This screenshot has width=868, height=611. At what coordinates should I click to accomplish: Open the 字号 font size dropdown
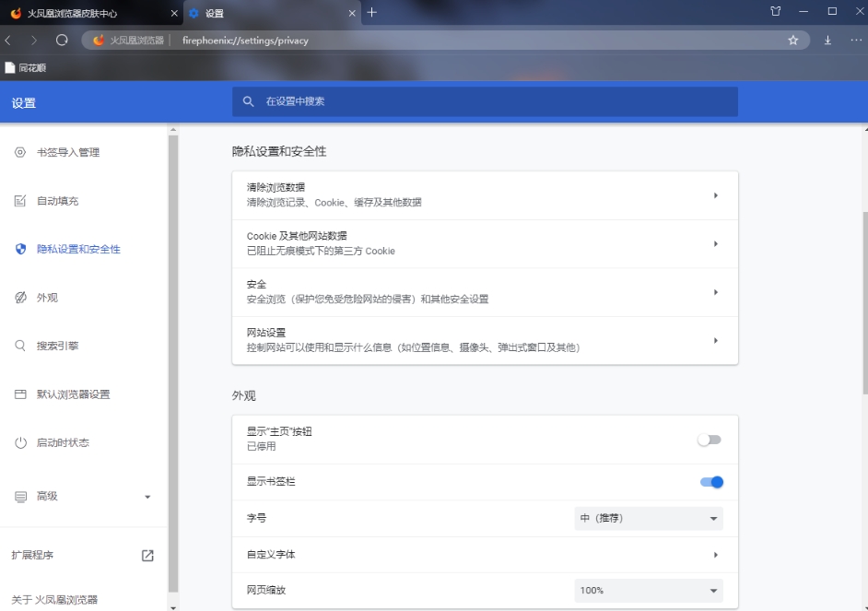(x=649, y=519)
